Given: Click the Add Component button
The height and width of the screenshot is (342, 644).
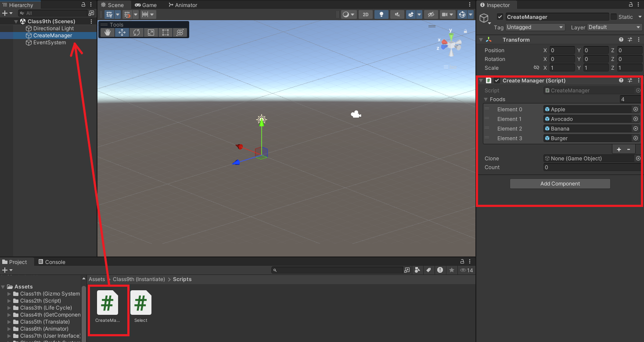Looking at the screenshot, I should (560, 184).
